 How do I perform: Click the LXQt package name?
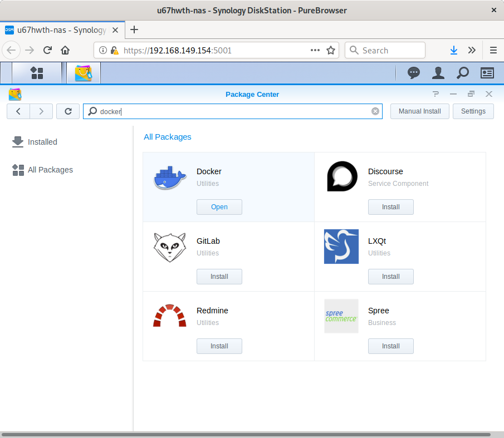377,241
